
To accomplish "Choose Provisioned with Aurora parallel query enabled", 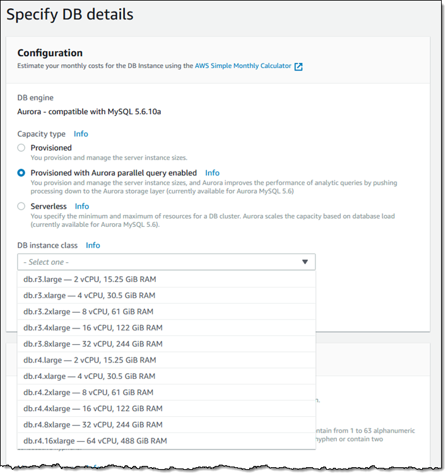I will (21, 173).
